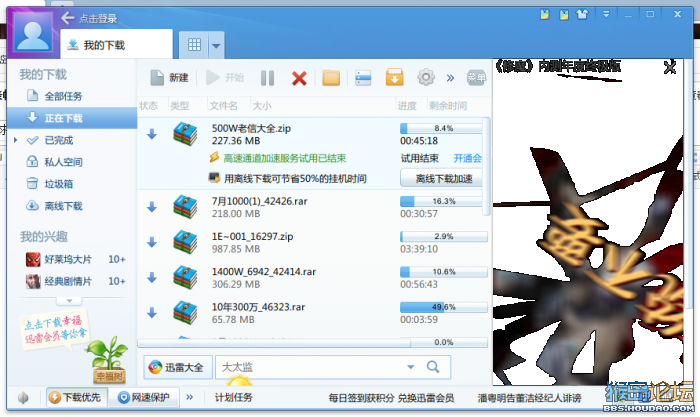Click 新建 to create new task

(x=170, y=78)
